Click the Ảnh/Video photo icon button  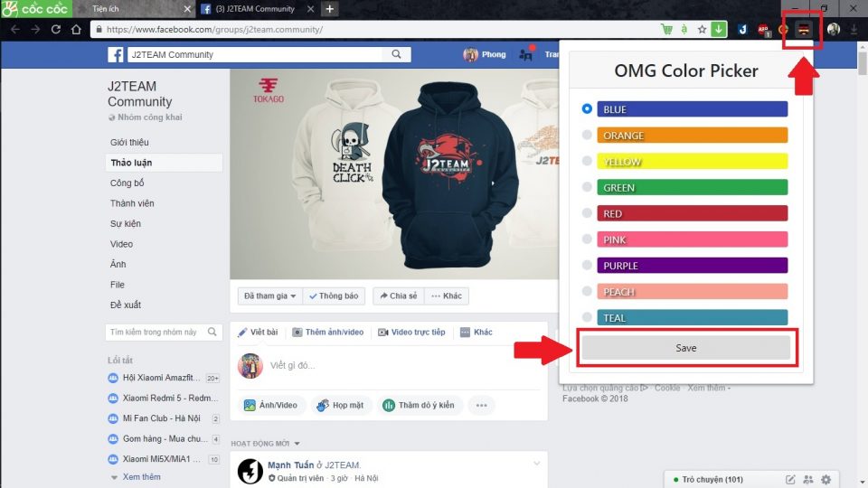tap(270, 405)
